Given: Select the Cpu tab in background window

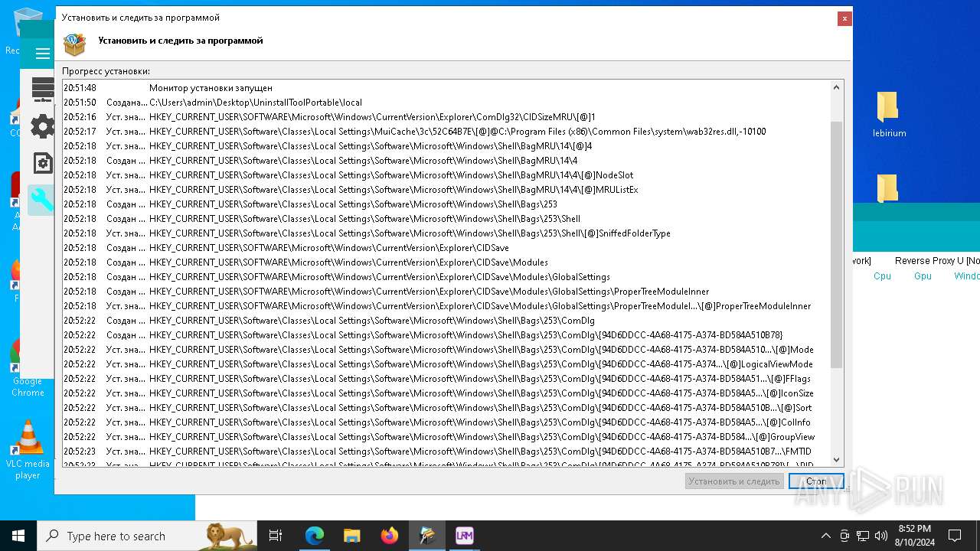Looking at the screenshot, I should [882, 276].
